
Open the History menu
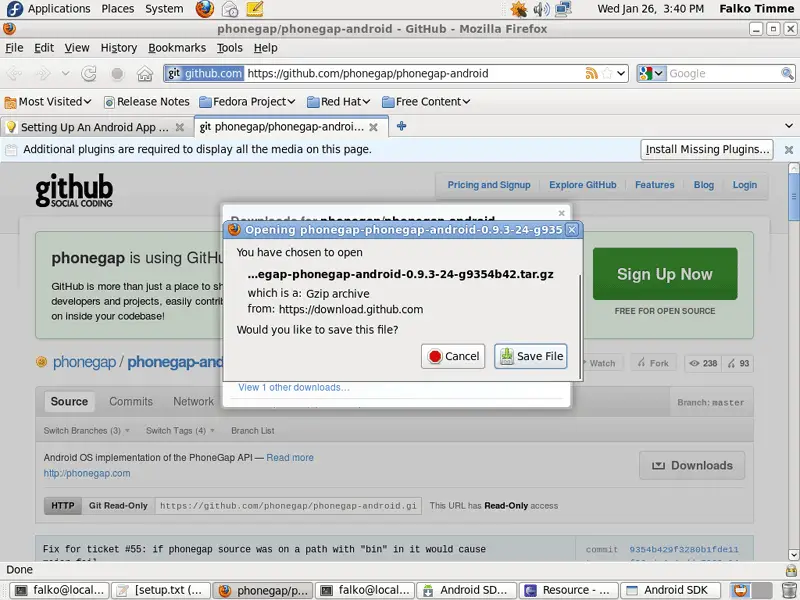(119, 48)
